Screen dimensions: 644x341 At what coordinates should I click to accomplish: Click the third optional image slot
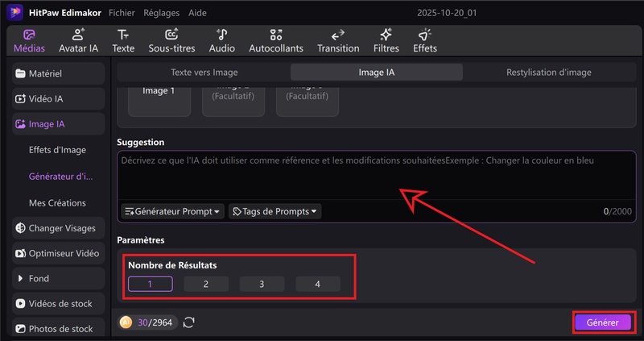pos(308,102)
